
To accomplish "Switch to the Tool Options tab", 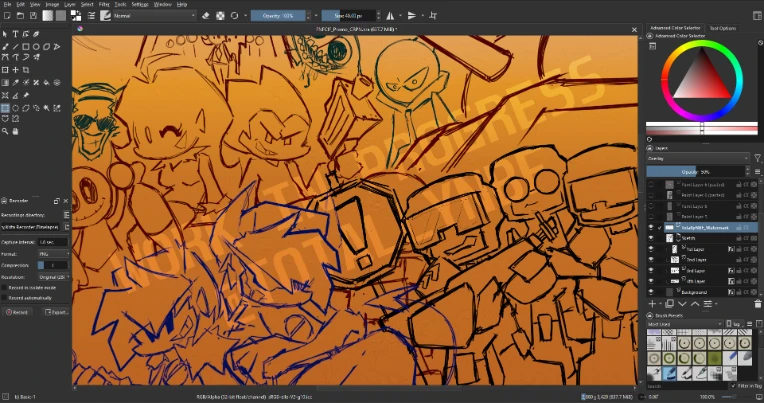I will (722, 28).
